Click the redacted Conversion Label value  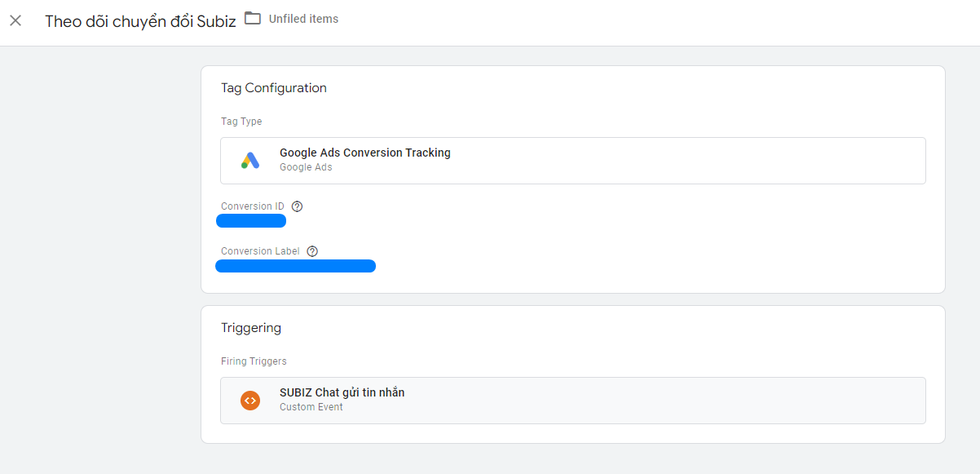(295, 266)
